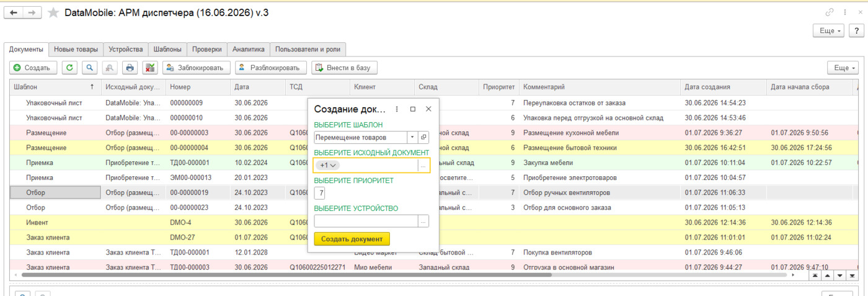Copy the link with the chain icon
The height and width of the screenshot is (296, 868).
[830, 12]
